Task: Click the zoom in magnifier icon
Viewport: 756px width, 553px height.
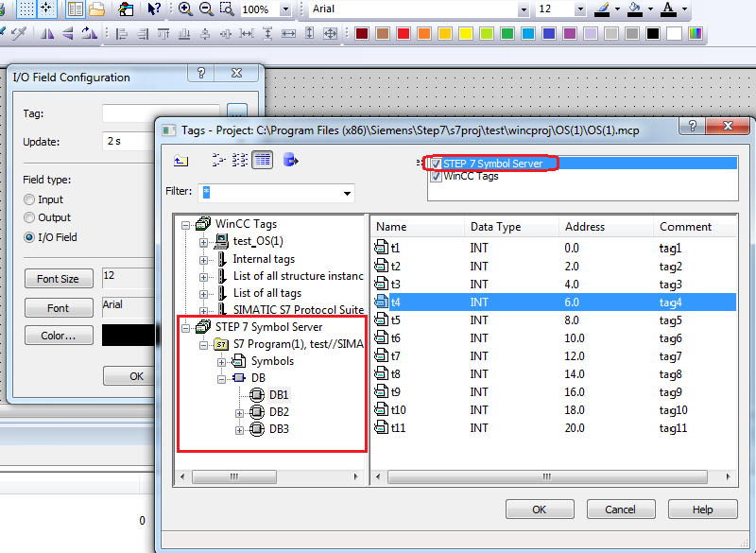Action: tap(185, 9)
